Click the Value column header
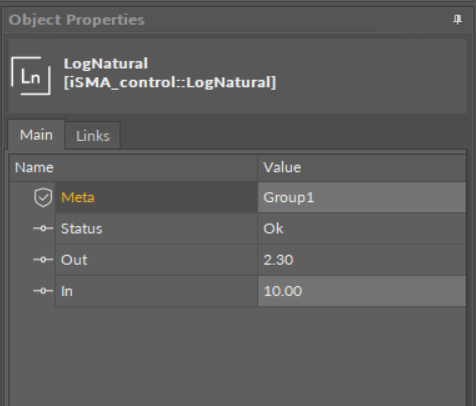Screen dimensions: 476x406 click(x=362, y=167)
